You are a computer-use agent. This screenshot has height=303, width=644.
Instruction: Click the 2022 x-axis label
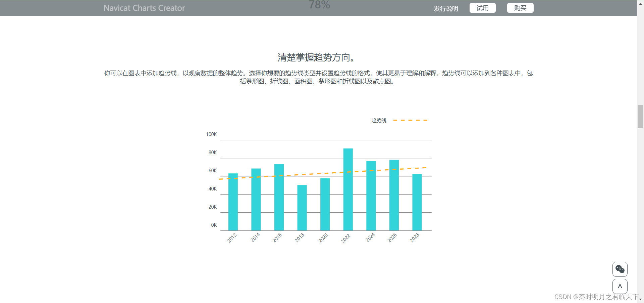(x=345, y=239)
